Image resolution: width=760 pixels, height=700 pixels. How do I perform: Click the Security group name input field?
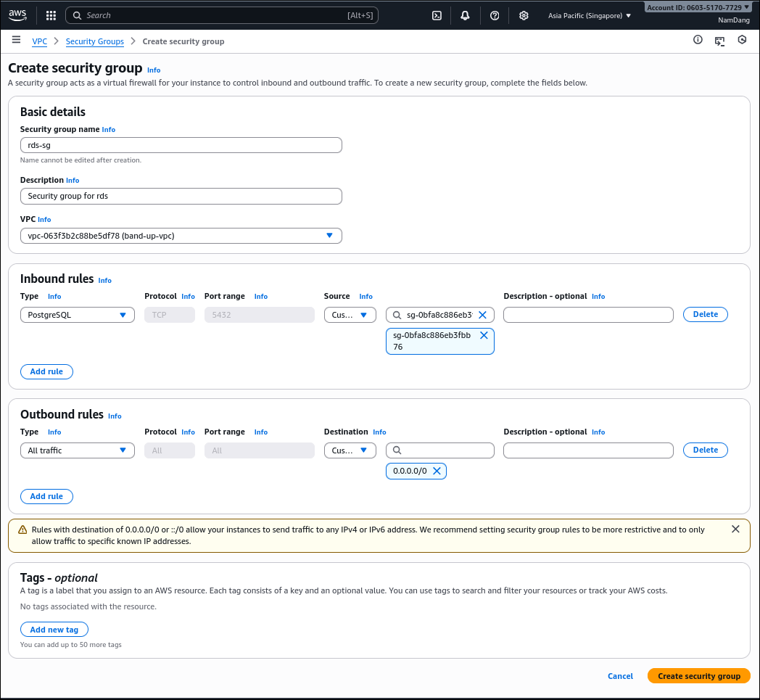(181, 145)
